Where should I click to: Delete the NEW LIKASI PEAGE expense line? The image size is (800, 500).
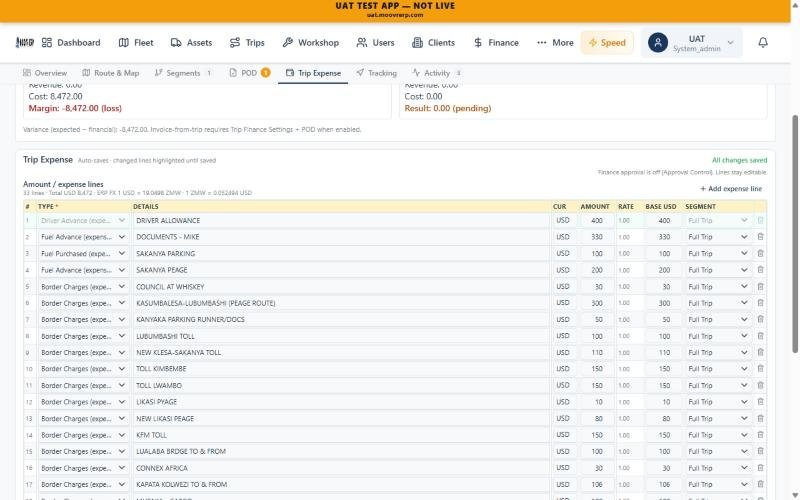[x=760, y=418]
